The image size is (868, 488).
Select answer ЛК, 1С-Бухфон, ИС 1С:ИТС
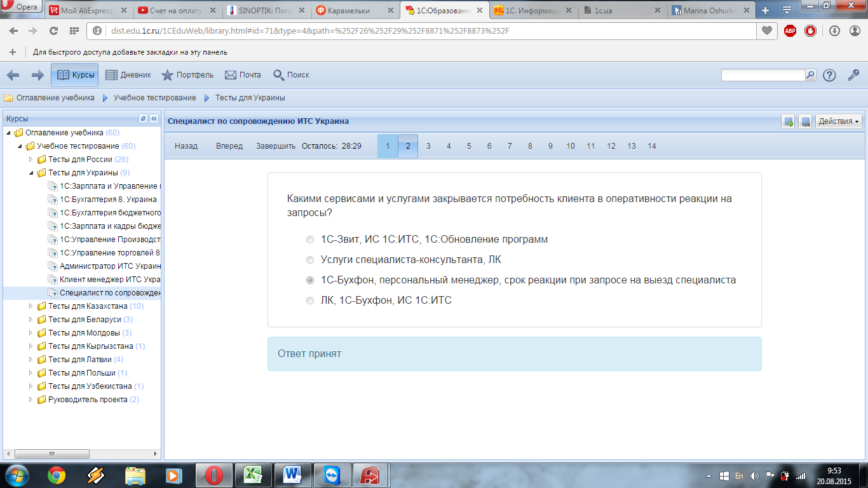pos(310,301)
